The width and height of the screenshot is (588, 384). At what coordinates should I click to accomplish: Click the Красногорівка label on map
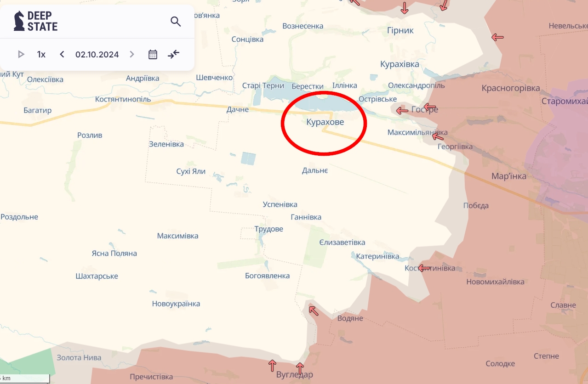point(511,88)
